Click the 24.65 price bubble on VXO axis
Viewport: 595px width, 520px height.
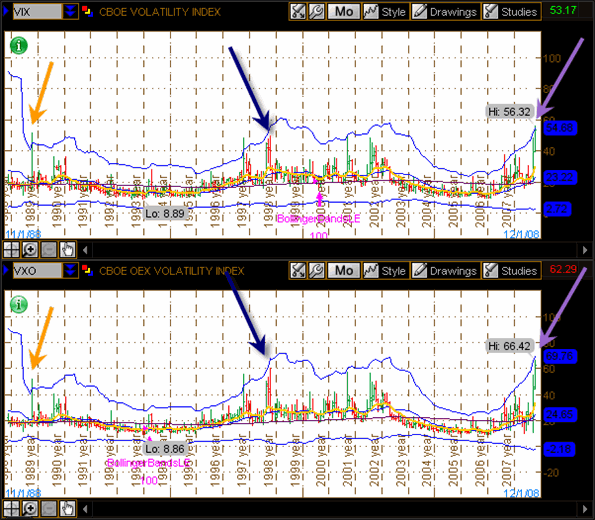pyautogui.click(x=560, y=414)
